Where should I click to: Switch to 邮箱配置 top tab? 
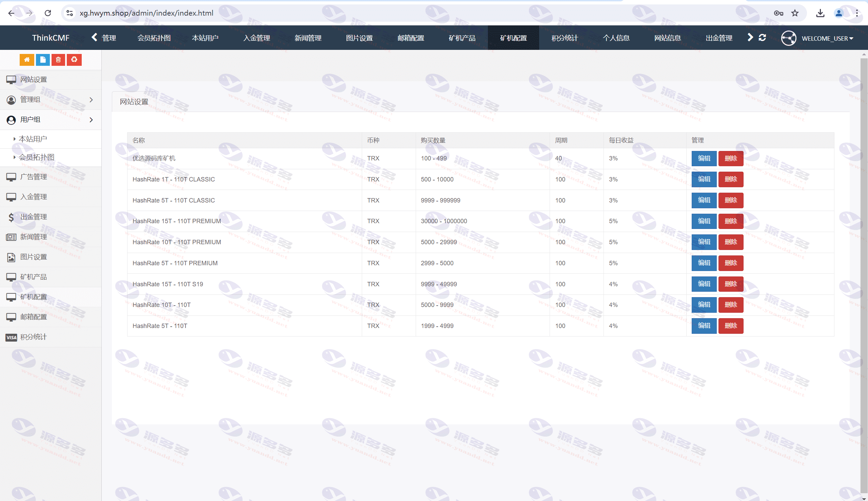point(411,38)
